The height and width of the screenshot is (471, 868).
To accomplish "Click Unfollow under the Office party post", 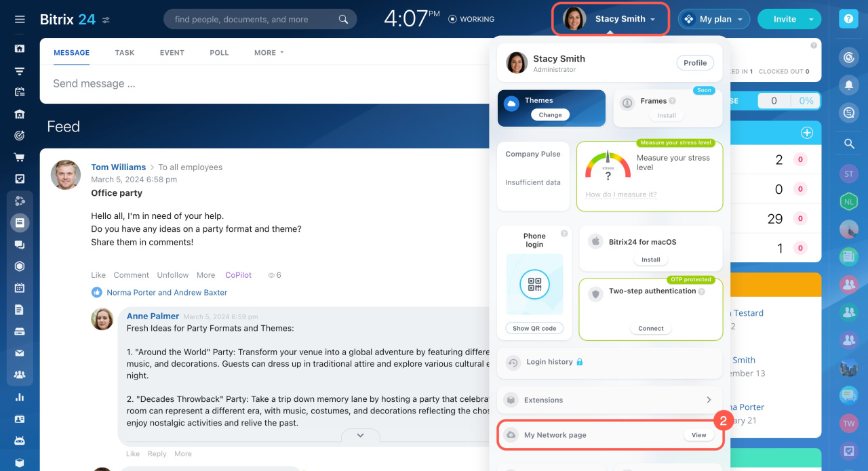I will 173,275.
